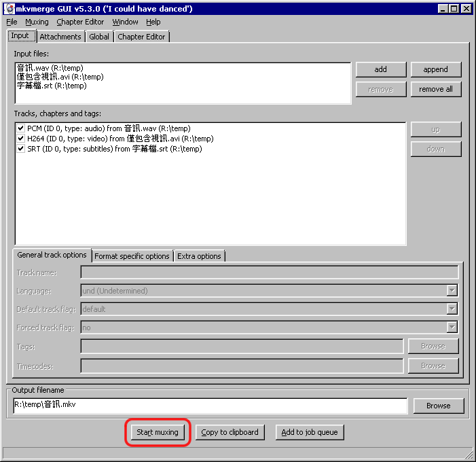Select 音訊.wav in the input files list
Viewport: 476px width, 462px height.
[x=50, y=68]
